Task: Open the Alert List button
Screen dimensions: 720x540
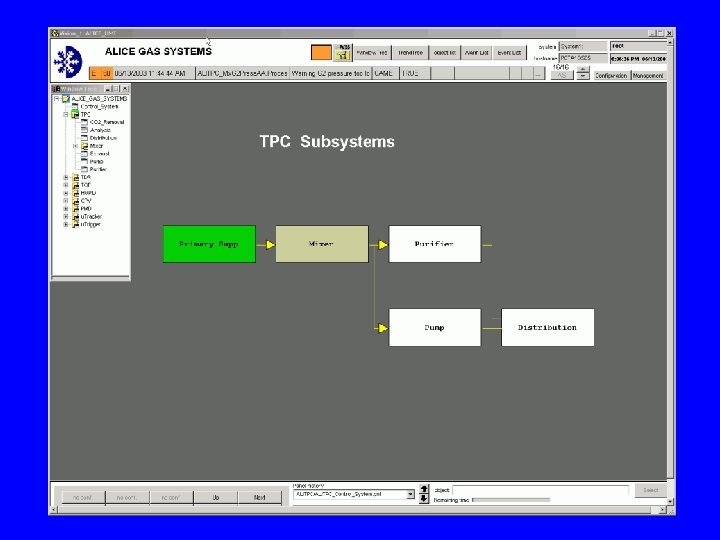Action: tap(476, 53)
